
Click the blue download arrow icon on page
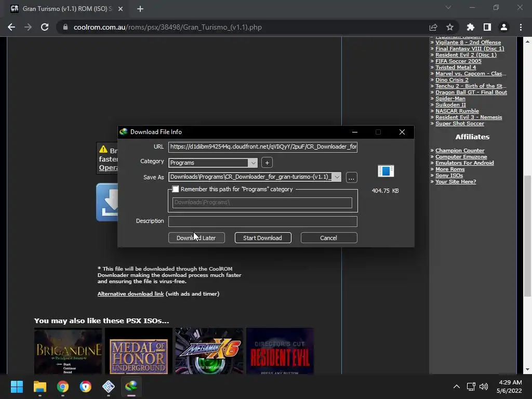[x=107, y=202]
